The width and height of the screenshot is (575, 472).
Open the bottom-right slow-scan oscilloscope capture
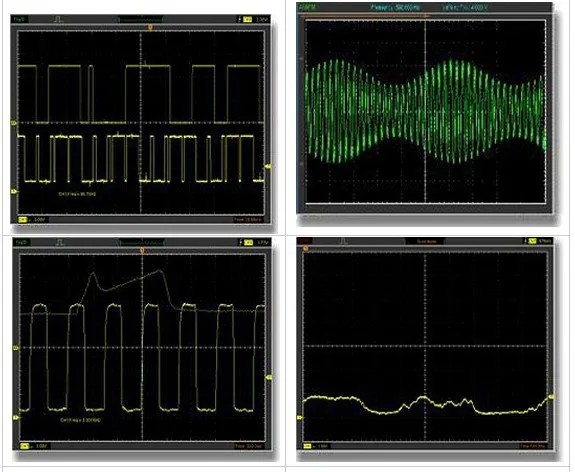(x=425, y=344)
